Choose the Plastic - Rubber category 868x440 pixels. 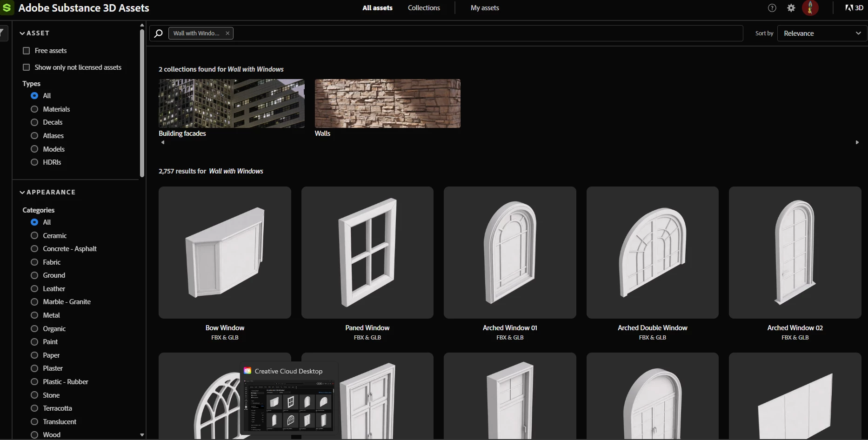pos(34,382)
